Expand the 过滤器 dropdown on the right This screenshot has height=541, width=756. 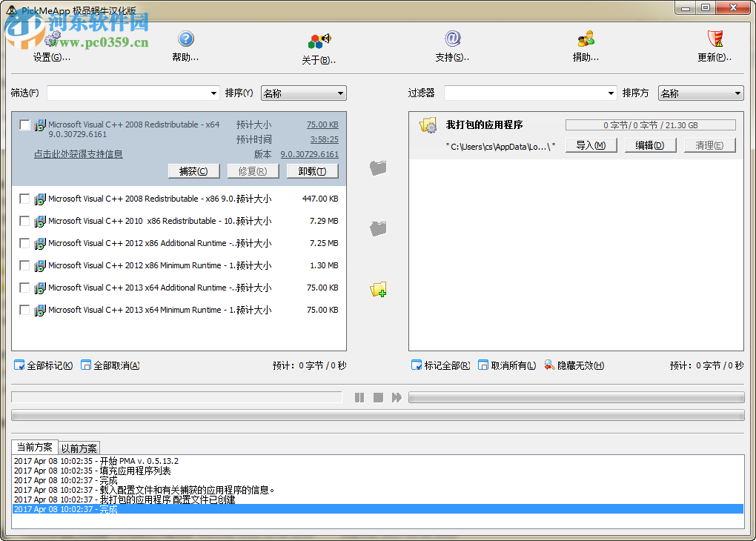pos(529,93)
